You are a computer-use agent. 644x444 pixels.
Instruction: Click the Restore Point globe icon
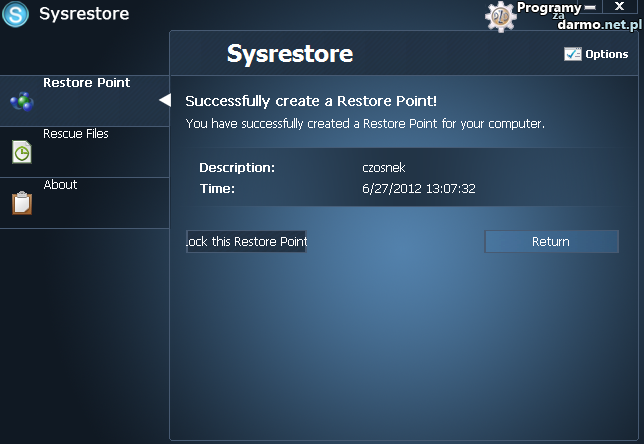coord(21,100)
